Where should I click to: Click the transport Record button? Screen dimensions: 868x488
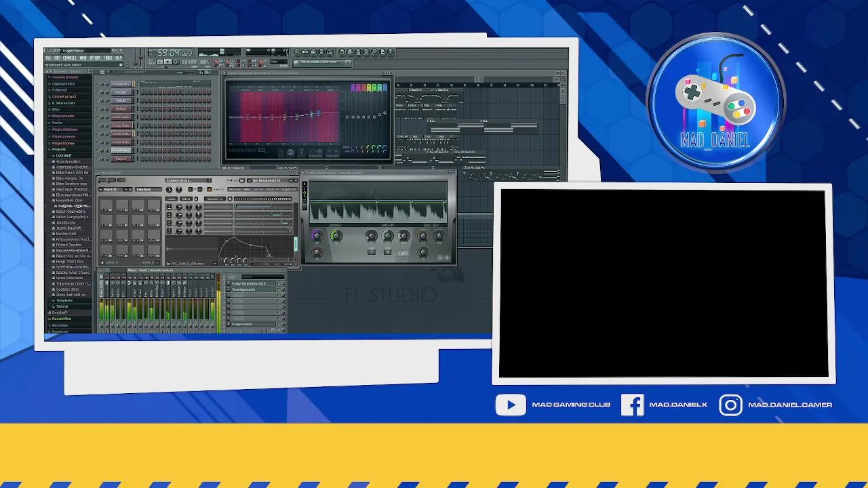point(176,62)
